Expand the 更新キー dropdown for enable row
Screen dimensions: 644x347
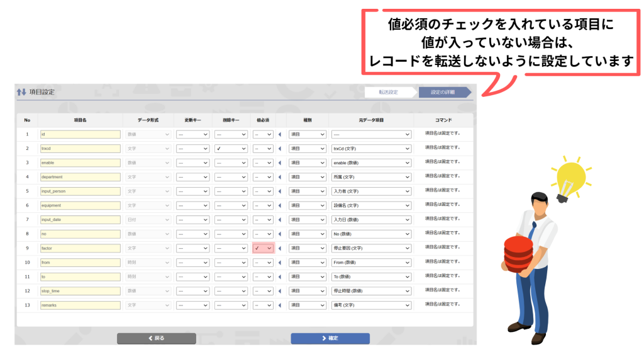click(192, 162)
